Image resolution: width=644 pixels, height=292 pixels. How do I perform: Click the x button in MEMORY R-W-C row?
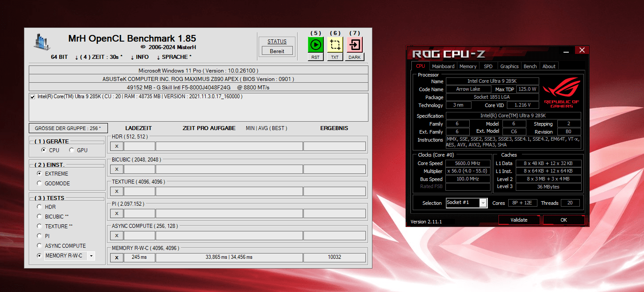pyautogui.click(x=117, y=258)
